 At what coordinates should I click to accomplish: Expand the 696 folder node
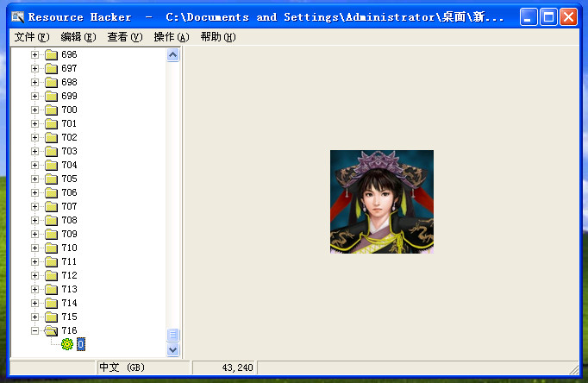coord(34,54)
